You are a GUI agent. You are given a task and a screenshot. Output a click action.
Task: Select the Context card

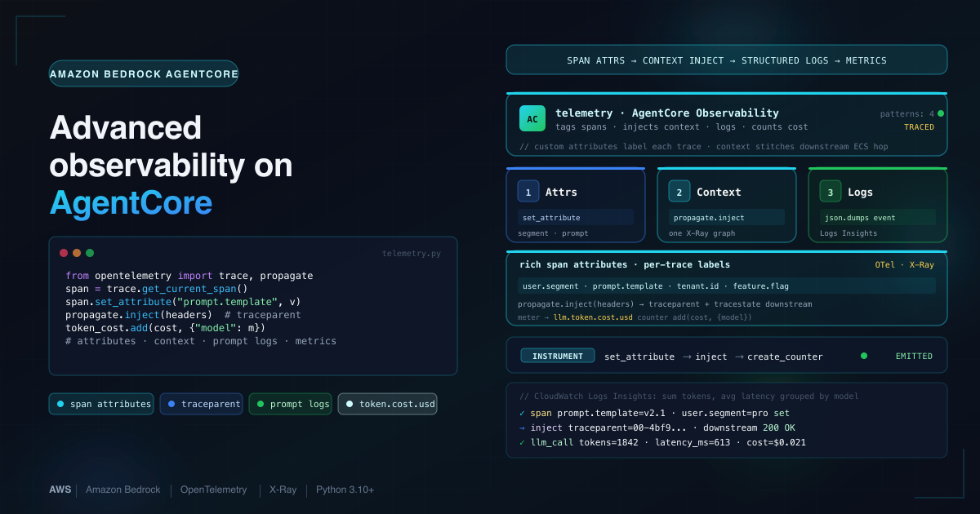pos(727,205)
